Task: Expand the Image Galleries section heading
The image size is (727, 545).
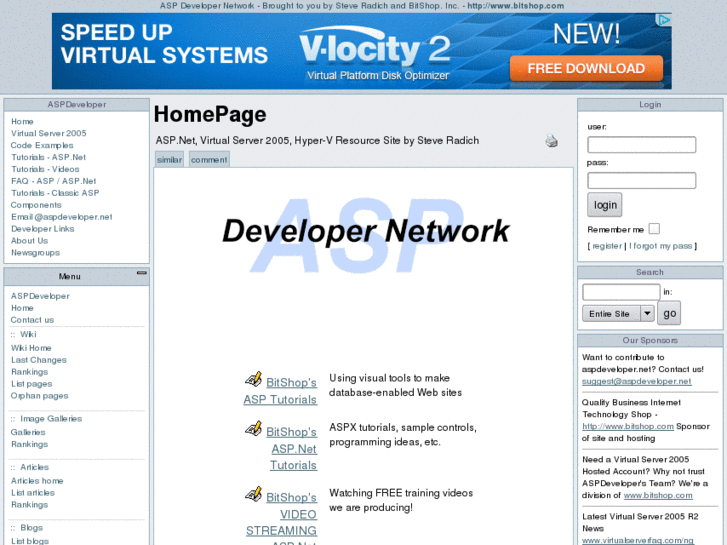Action: pos(51,419)
